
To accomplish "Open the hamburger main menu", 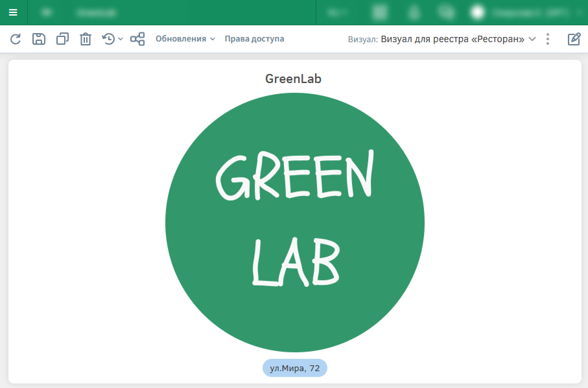I will pyautogui.click(x=13, y=12).
